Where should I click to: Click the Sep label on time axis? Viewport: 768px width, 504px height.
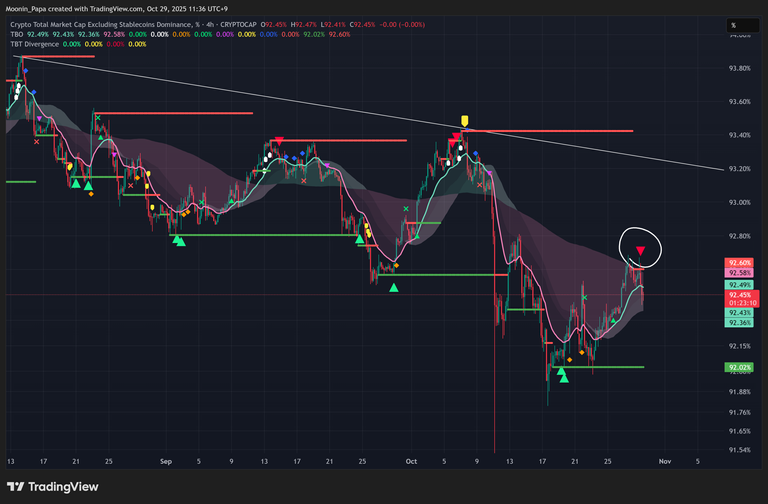[x=166, y=463]
